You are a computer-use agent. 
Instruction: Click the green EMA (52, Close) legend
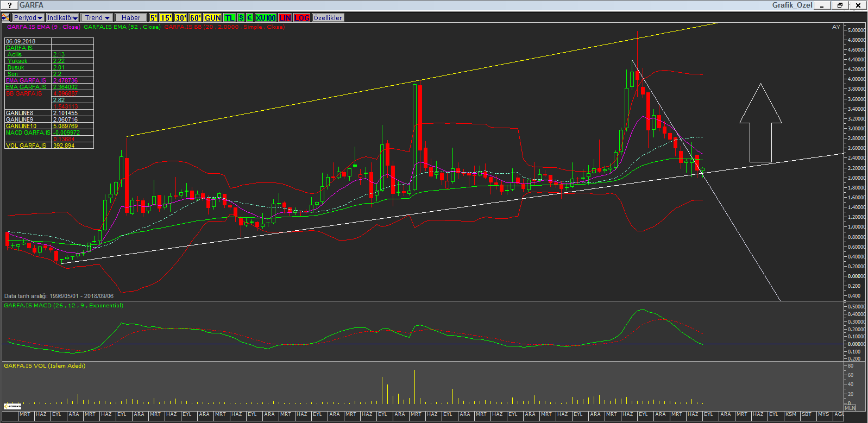122,27
